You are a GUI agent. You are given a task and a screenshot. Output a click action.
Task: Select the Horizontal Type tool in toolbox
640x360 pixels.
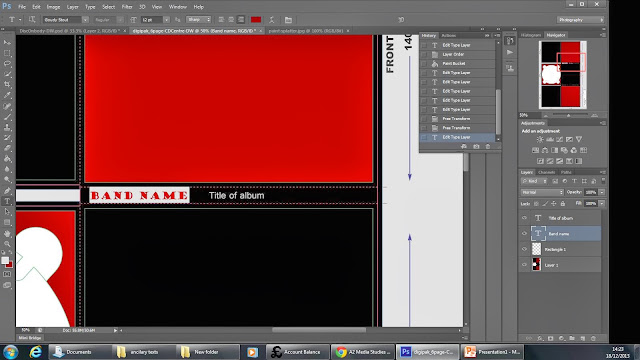click(x=7, y=201)
